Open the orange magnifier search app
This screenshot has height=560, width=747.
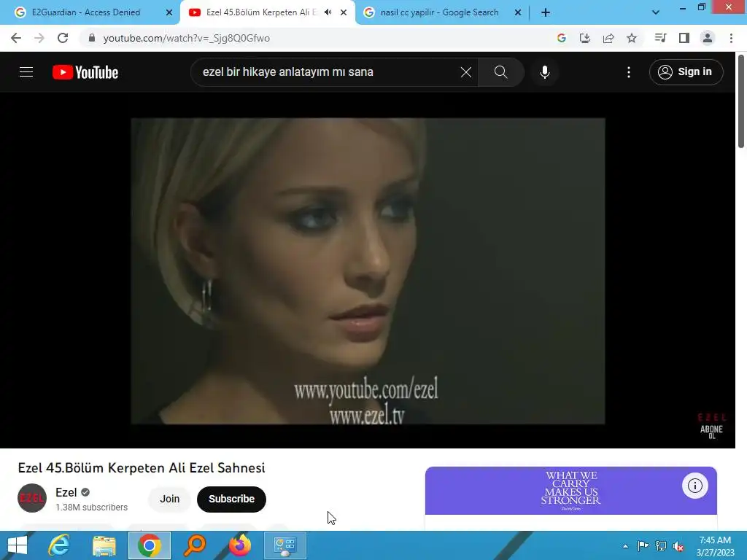[194, 545]
